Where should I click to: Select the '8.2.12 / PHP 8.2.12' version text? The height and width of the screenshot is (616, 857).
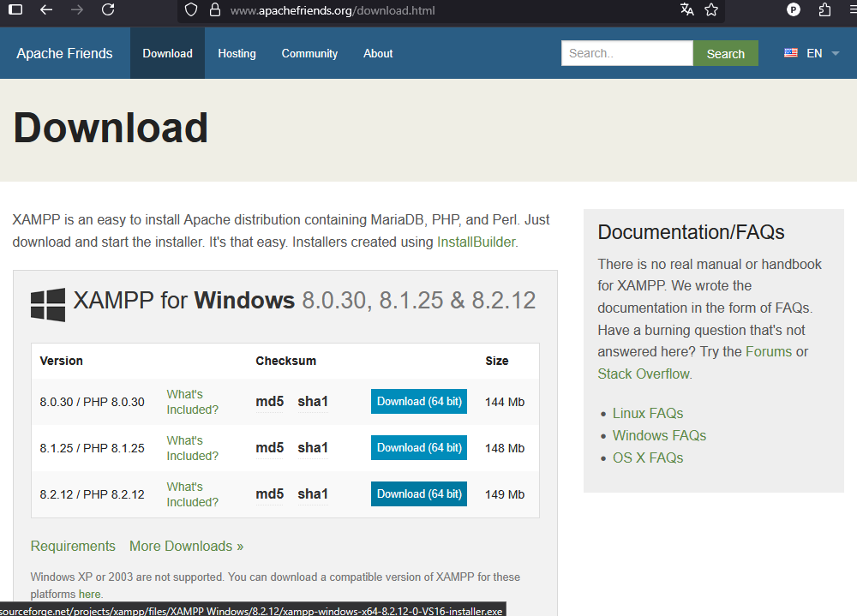[x=92, y=494]
